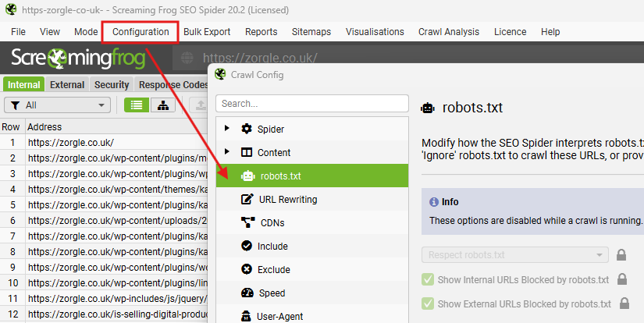644x323 pixels.
Task: Open the Sitemaps menu
Action: point(311,32)
